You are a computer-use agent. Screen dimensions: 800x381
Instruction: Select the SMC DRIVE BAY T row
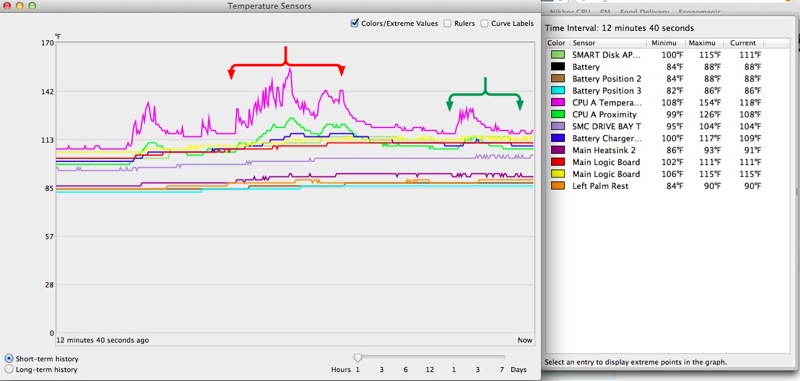tap(668, 126)
